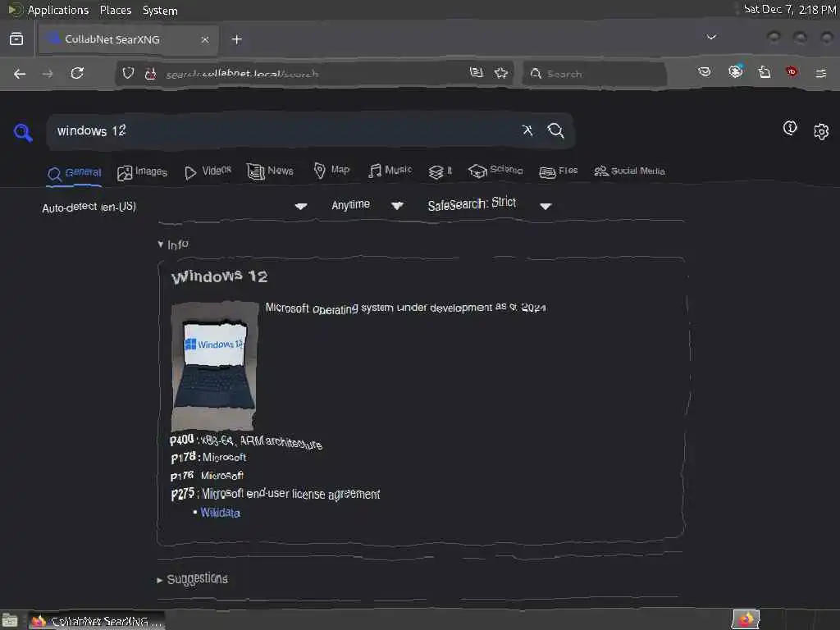Expand the Suggestions section
840x630 pixels.
[192, 579]
